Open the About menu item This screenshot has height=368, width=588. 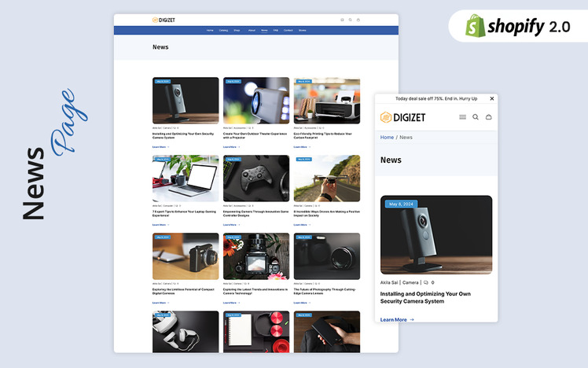click(252, 31)
